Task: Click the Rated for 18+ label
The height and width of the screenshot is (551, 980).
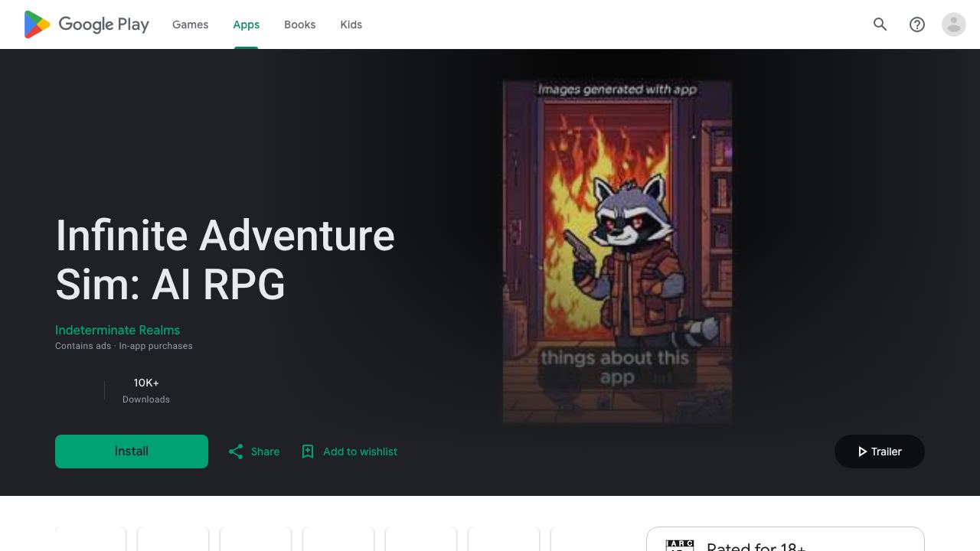Action: (x=756, y=546)
